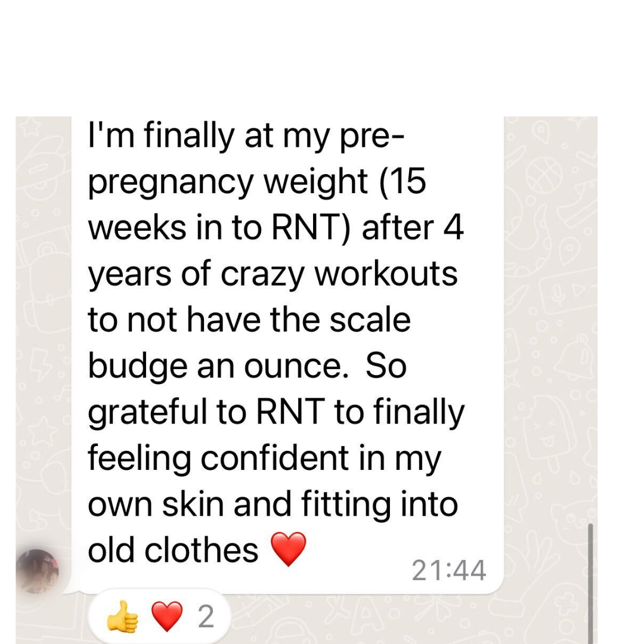Click the reaction count "2"
This screenshot has height=644, width=644.
pos(206,618)
